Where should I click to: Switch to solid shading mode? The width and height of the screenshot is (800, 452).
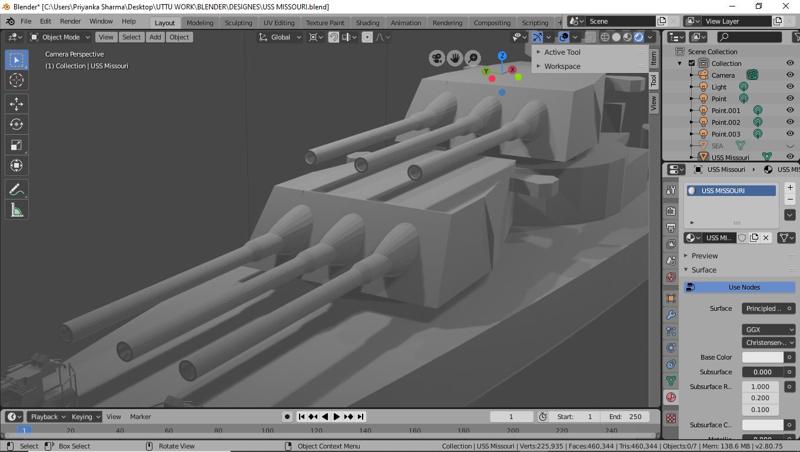(x=616, y=37)
